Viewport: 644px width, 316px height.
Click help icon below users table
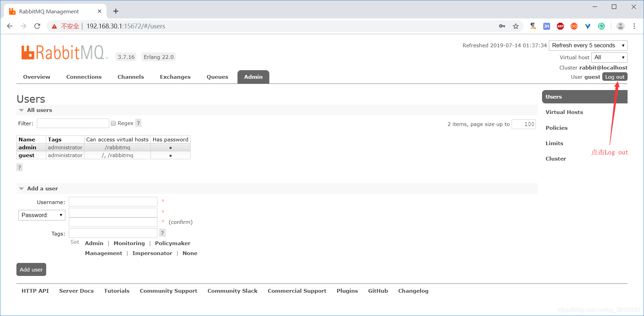pyautogui.click(x=20, y=167)
